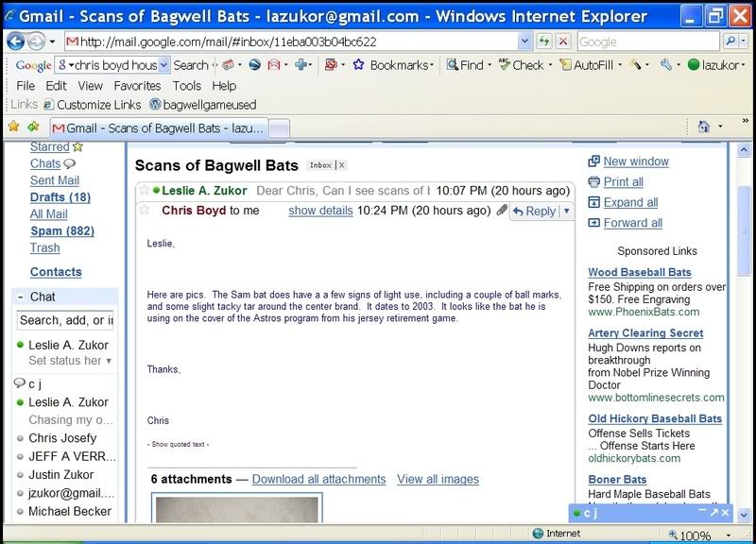
Task: Open the Contacts link
Action: [56, 272]
